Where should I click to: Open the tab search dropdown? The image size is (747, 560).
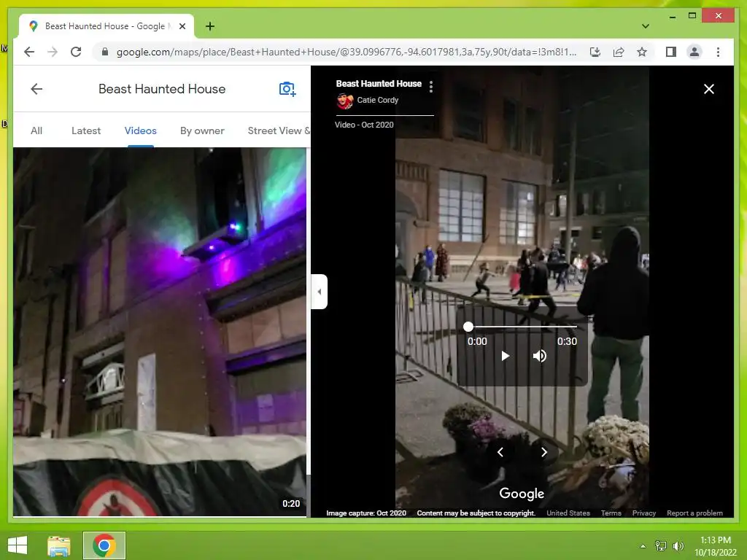(x=645, y=26)
